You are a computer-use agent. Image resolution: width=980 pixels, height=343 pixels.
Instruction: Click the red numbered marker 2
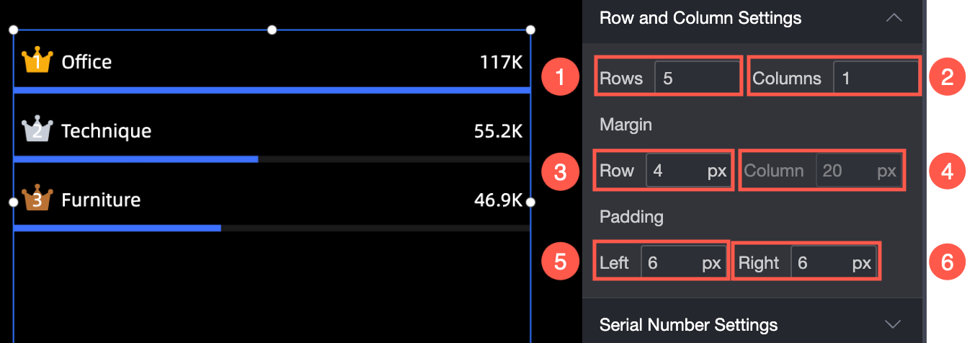click(947, 78)
